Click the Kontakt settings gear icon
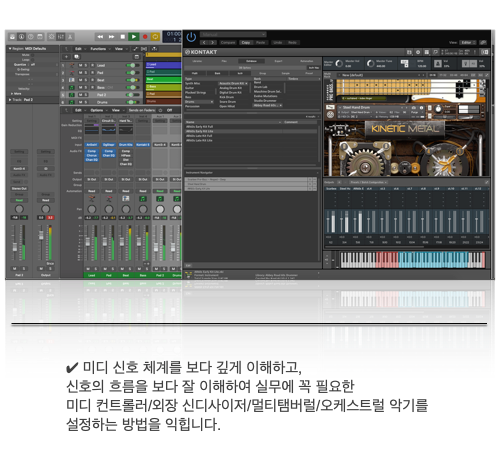Viewport: 500px width, 450px height. (x=418, y=52)
